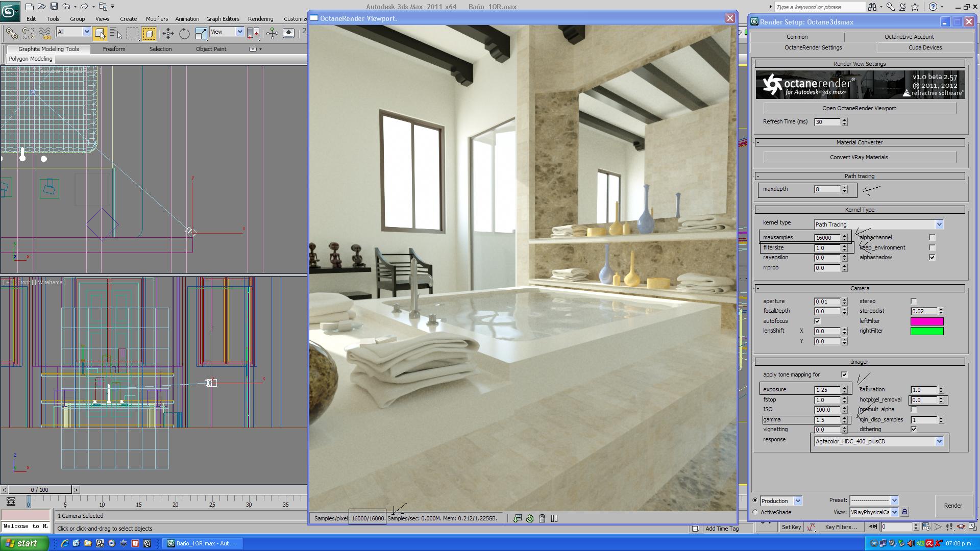Click the Open OctaneRender Viewport button
Image resolution: width=980 pixels, height=551 pixels.
(859, 108)
